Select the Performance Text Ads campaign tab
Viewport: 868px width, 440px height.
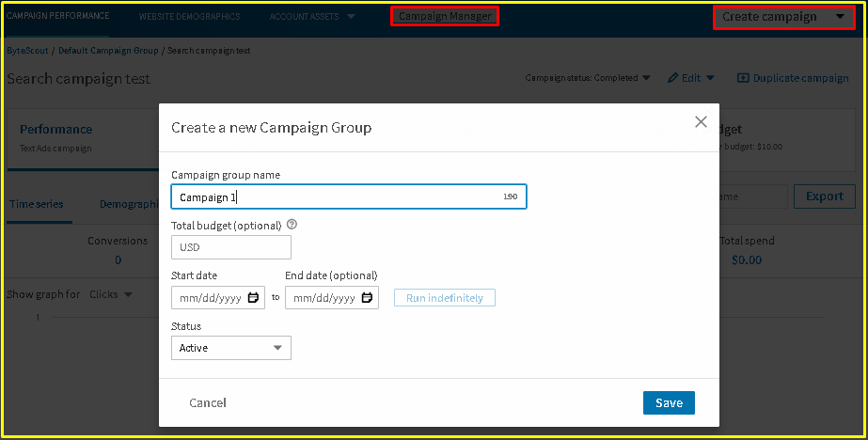tap(83, 139)
